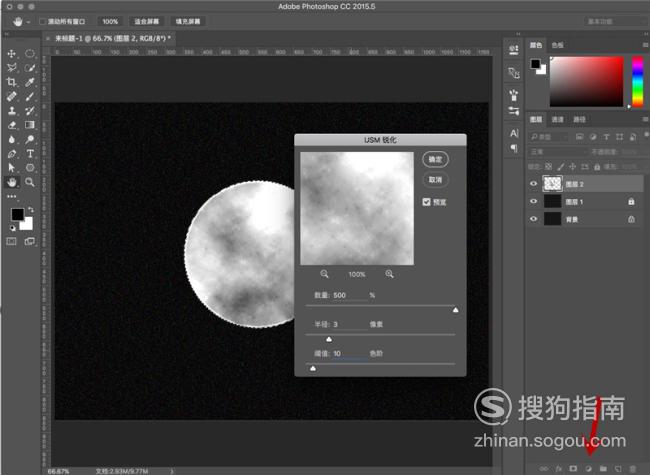Viewport: 650px width, 475px height.
Task: Click the 100% zoom button
Action: (x=110, y=22)
